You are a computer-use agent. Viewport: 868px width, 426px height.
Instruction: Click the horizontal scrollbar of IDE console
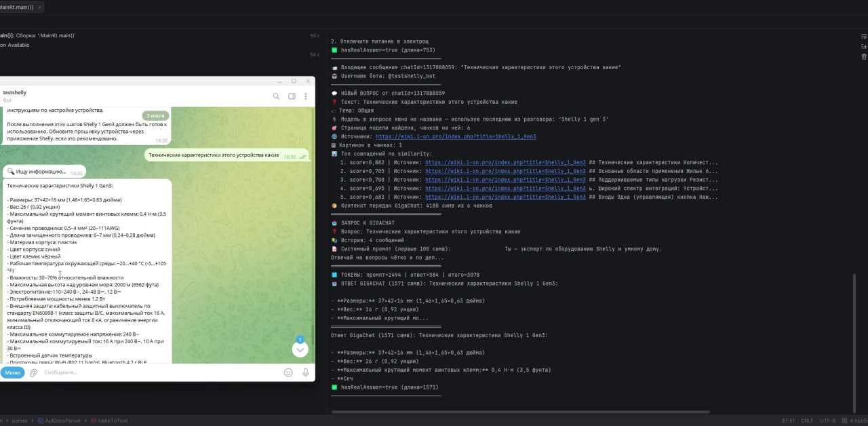pyautogui.click(x=520, y=412)
